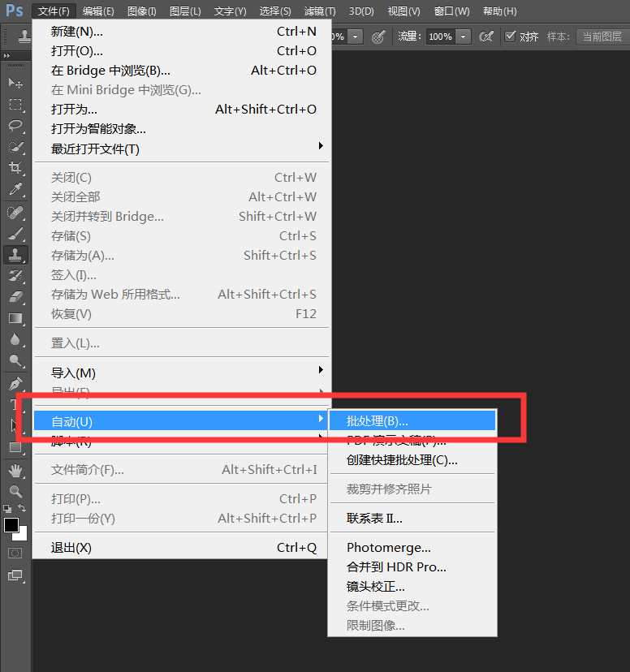Toggle Quick Mask mode

point(15,554)
